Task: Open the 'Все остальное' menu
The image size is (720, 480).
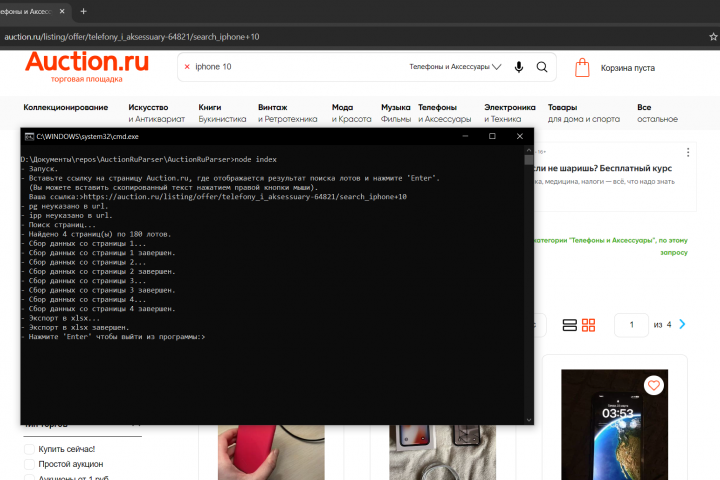Action: (x=657, y=113)
